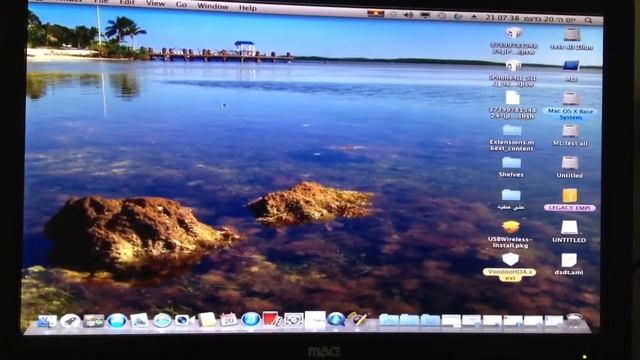640x360 pixels.
Task: Select the ML test all drive icon
Action: tap(570, 131)
